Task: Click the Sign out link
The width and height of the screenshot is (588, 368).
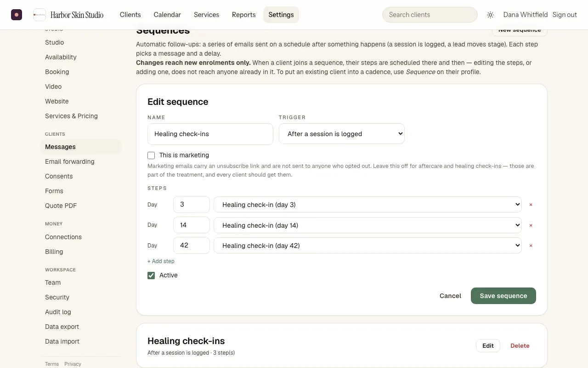Action: (x=565, y=15)
